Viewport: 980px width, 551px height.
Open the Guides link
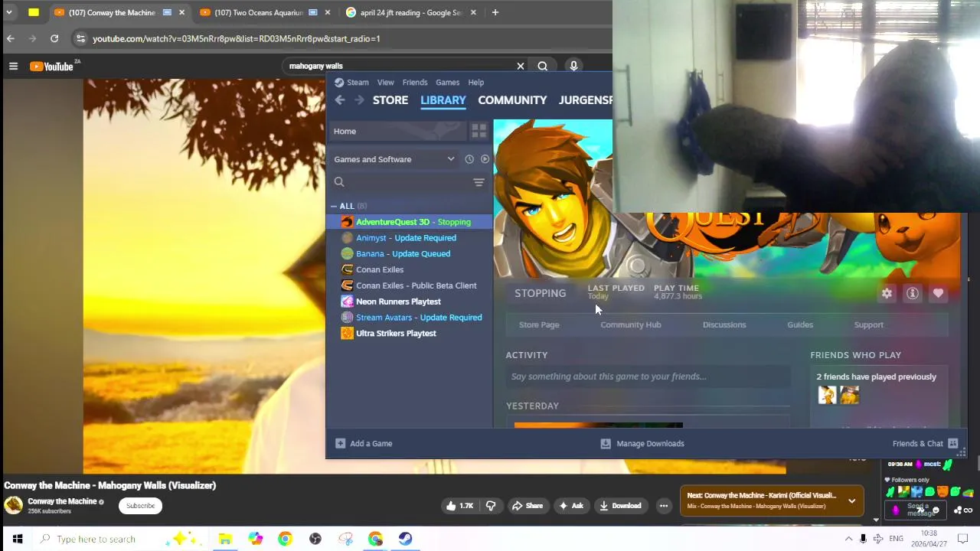tap(800, 324)
